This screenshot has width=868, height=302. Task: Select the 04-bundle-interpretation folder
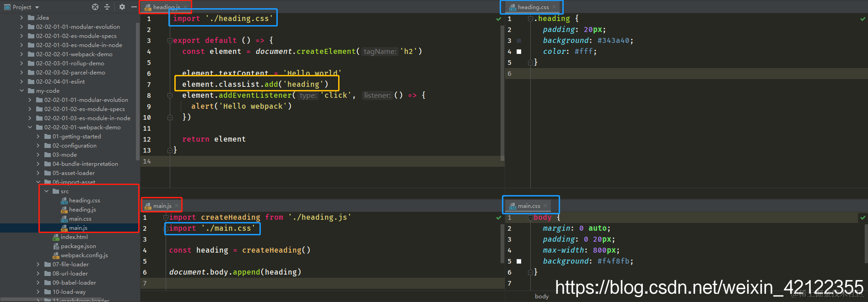(85, 164)
